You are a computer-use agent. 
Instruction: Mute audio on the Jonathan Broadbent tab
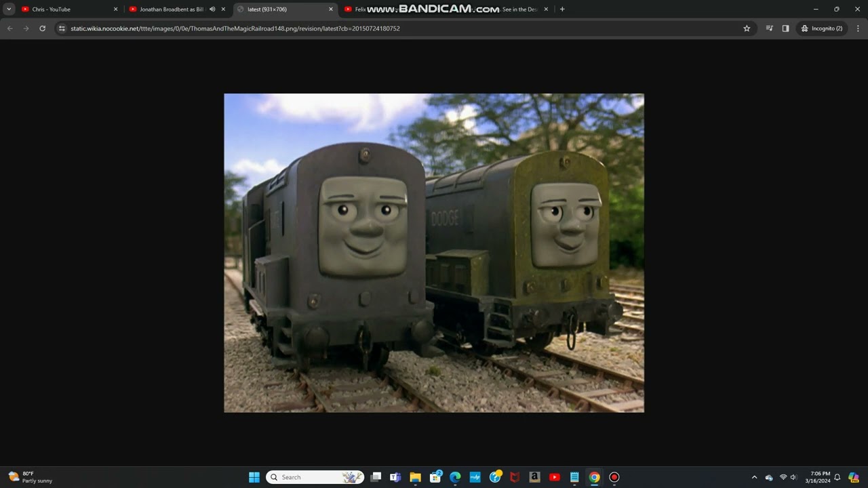point(212,9)
